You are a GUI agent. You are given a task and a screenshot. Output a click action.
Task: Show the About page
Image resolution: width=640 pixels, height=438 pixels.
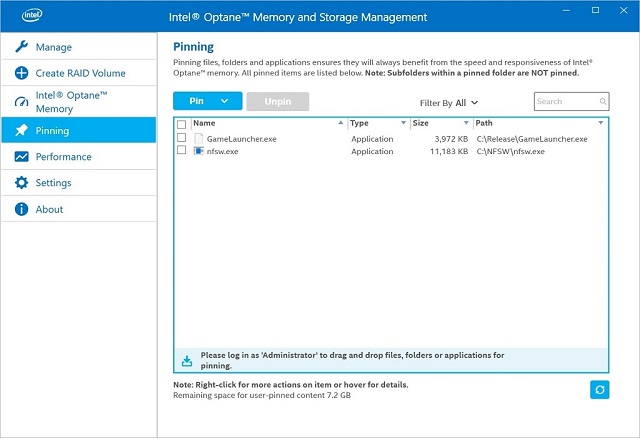pos(79,209)
